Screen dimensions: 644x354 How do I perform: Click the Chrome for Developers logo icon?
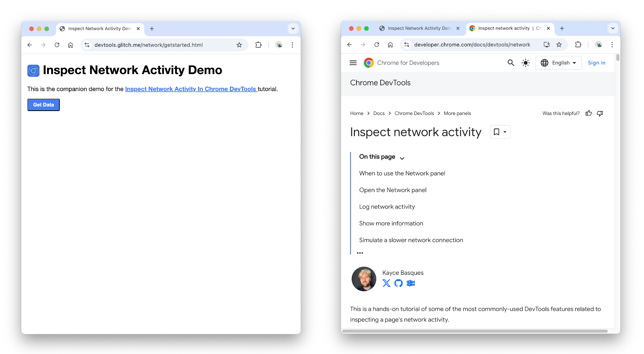pos(369,63)
